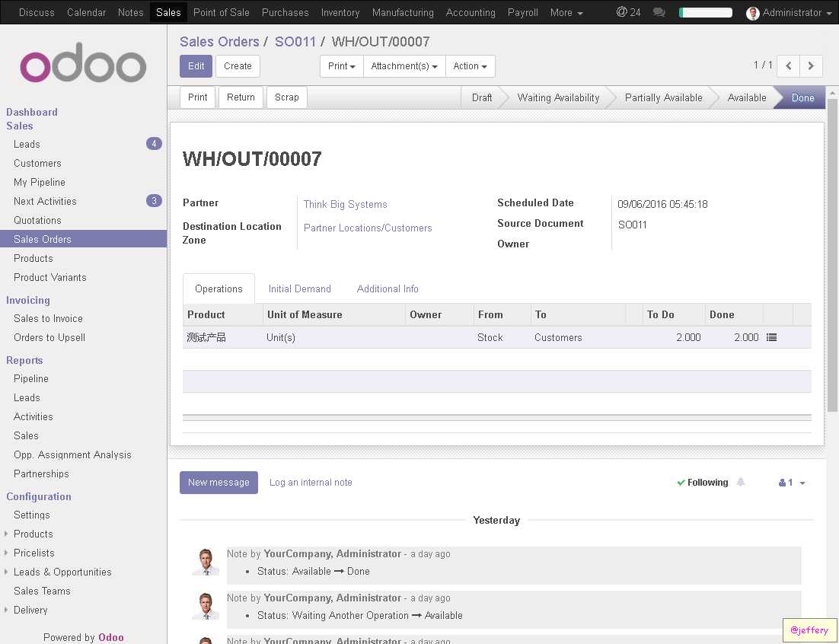This screenshot has height=644, width=839.
Task: Open the Inventory menu in top bar
Action: (340, 12)
